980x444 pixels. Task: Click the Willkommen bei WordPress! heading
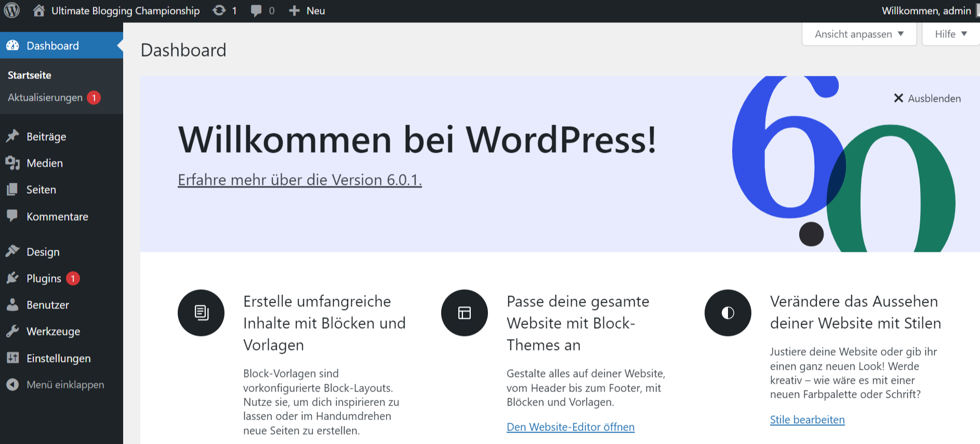pyautogui.click(x=417, y=139)
